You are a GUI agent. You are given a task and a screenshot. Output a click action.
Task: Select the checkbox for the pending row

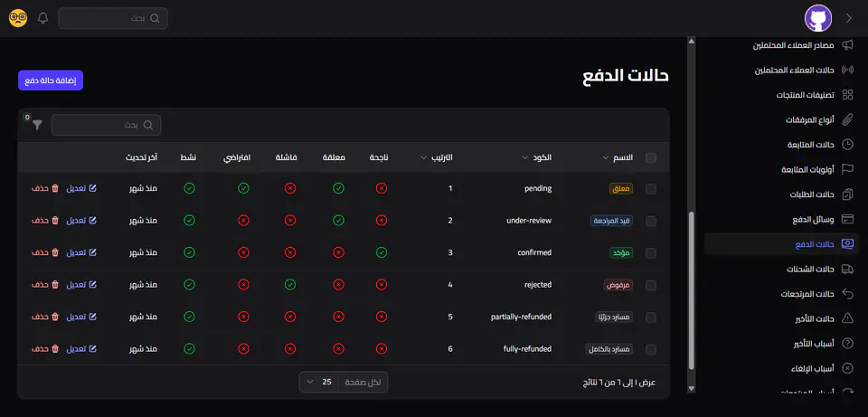tap(651, 189)
